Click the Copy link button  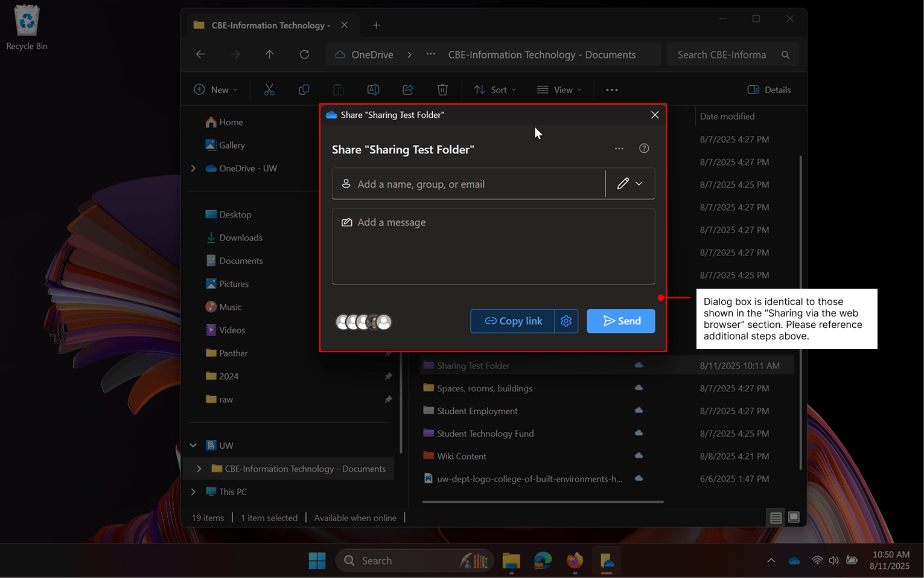(x=512, y=321)
